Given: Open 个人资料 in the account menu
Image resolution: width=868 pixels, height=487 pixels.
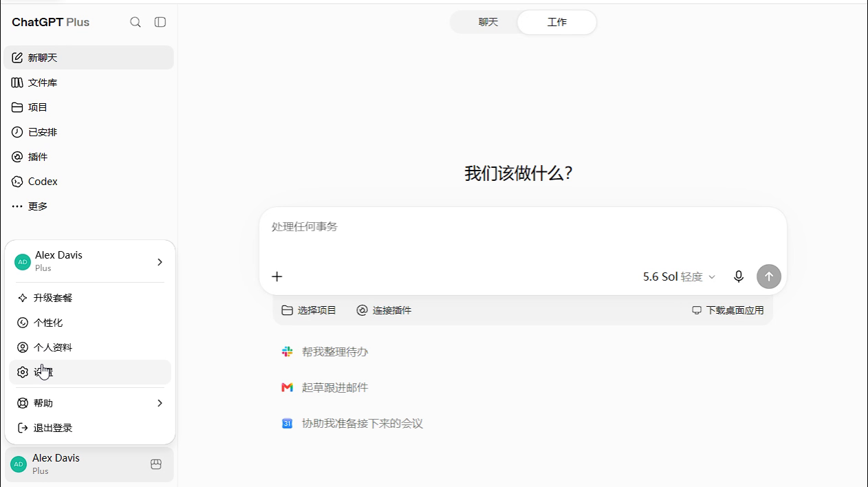Looking at the screenshot, I should 90,347.
